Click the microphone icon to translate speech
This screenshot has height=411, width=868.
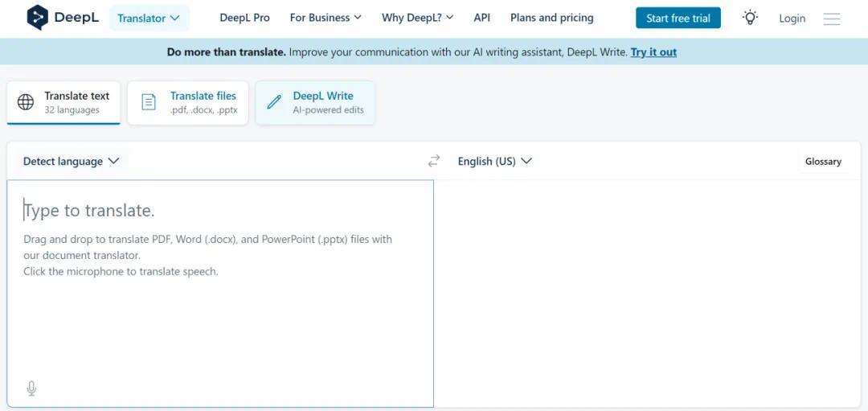31,388
